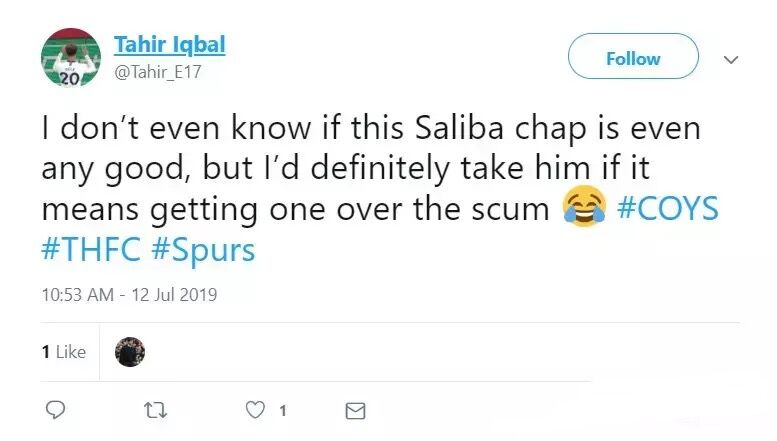Visit the #Spurs hashtag
The height and width of the screenshot is (441, 777).
click(x=203, y=249)
